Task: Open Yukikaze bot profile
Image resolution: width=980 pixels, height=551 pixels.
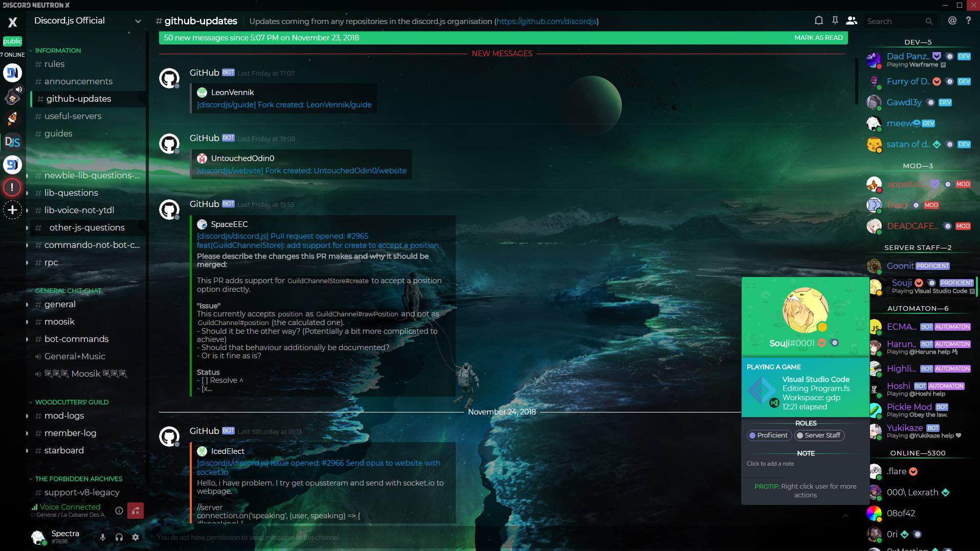Action: [x=921, y=431]
